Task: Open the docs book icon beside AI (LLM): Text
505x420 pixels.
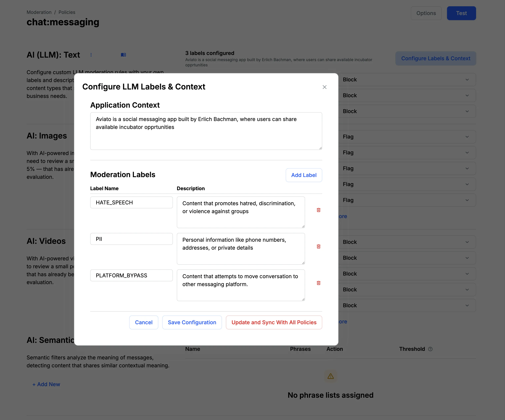Action: coord(123,55)
